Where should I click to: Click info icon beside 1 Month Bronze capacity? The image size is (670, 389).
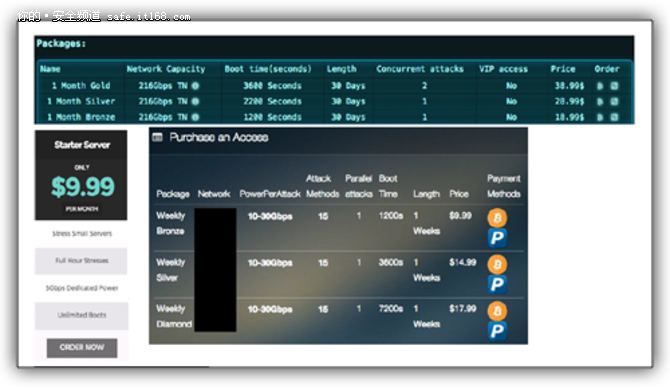click(x=195, y=117)
